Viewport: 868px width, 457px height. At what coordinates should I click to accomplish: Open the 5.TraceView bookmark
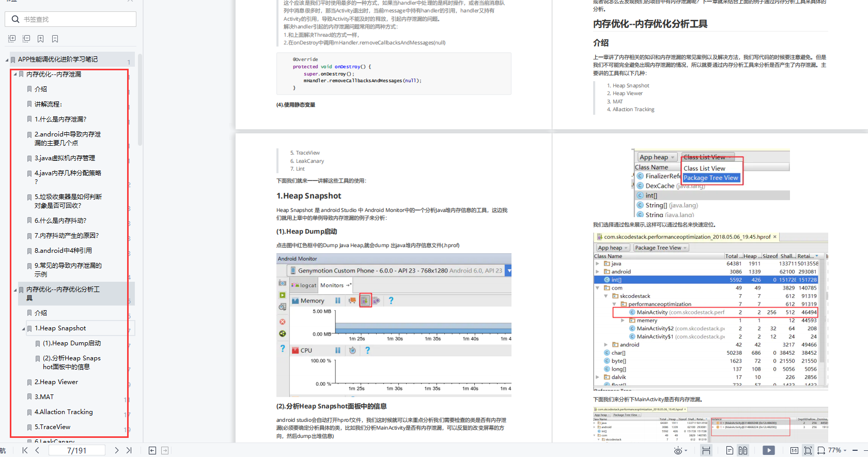52,427
